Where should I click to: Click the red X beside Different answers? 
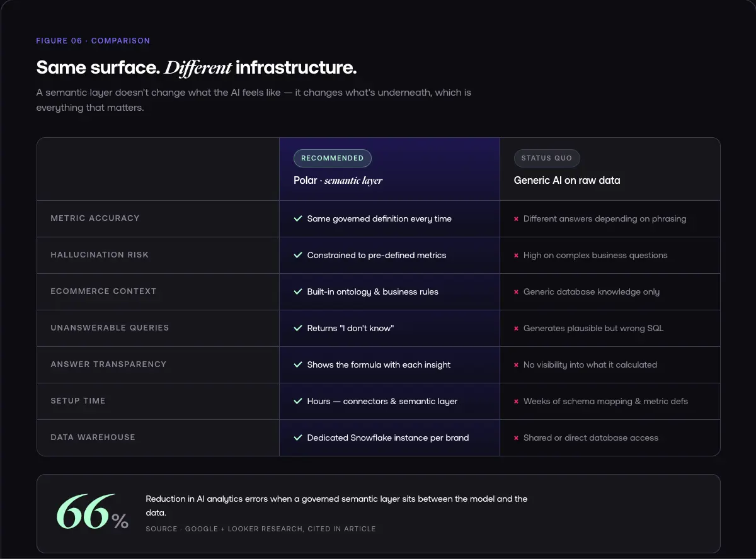(517, 219)
